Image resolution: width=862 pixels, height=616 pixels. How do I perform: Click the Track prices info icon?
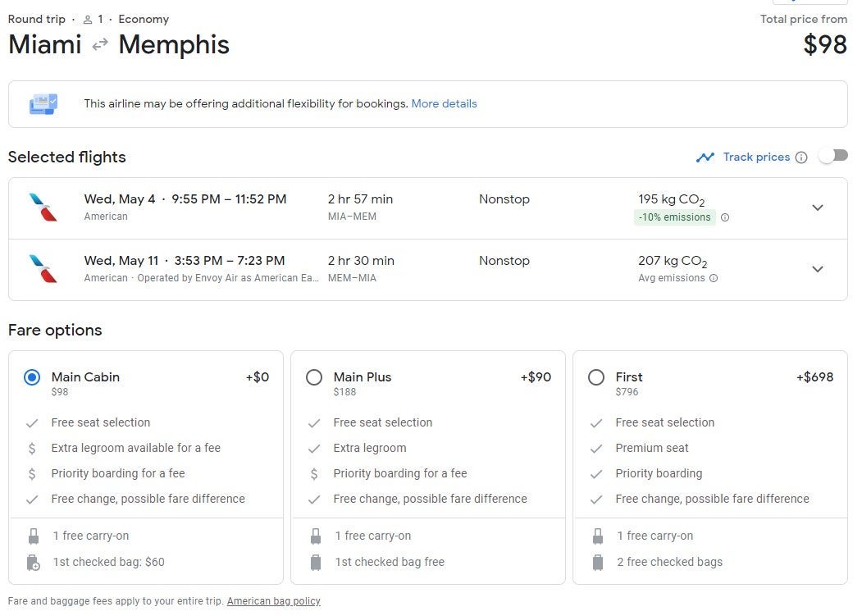coord(801,157)
